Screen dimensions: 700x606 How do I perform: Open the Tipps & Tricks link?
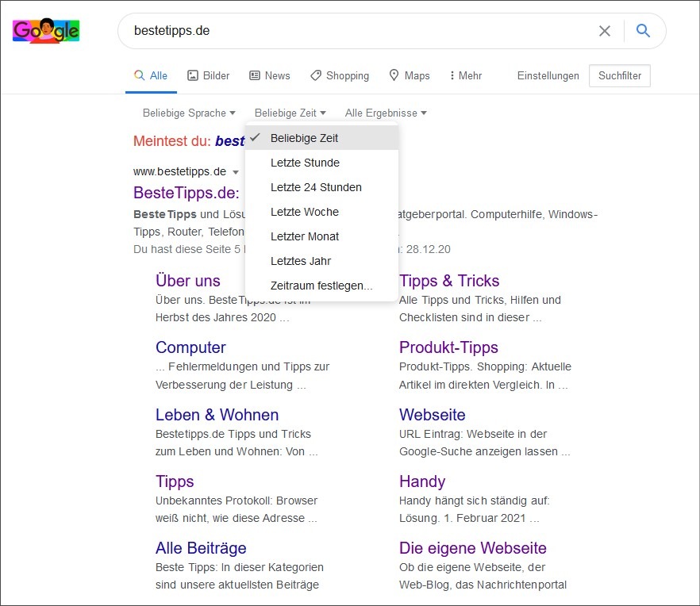[449, 281]
